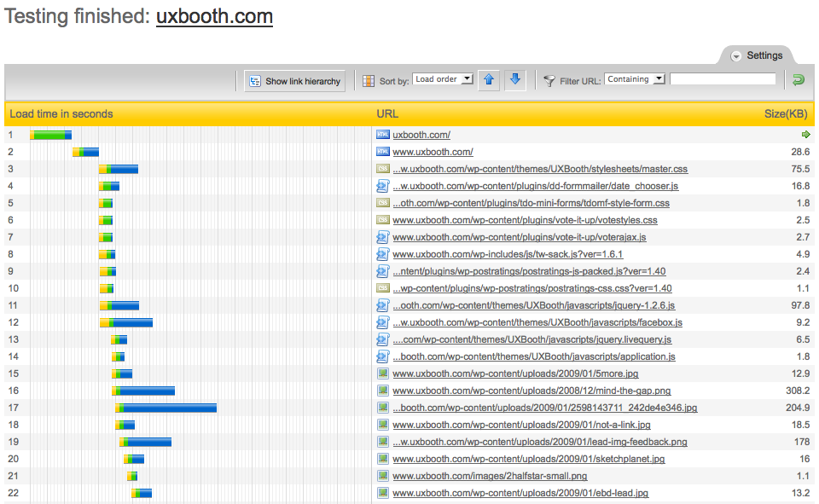The image size is (819, 504).
Task: Open the Sort by Load order dropdown
Action: (443, 78)
